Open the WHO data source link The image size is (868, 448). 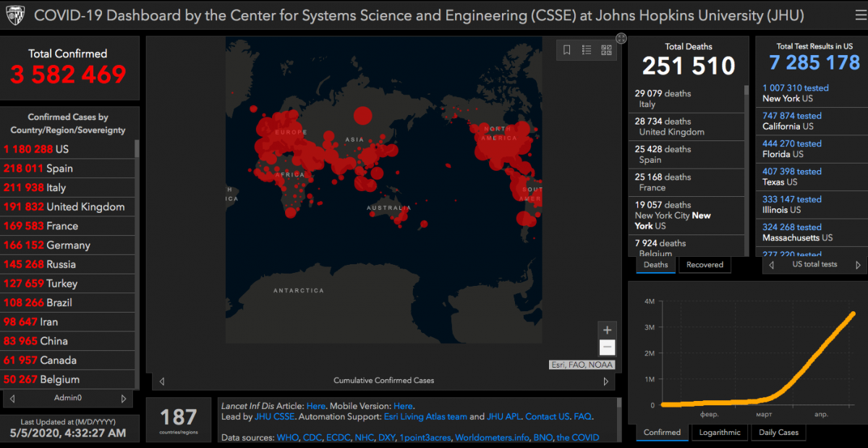pyautogui.click(x=288, y=438)
